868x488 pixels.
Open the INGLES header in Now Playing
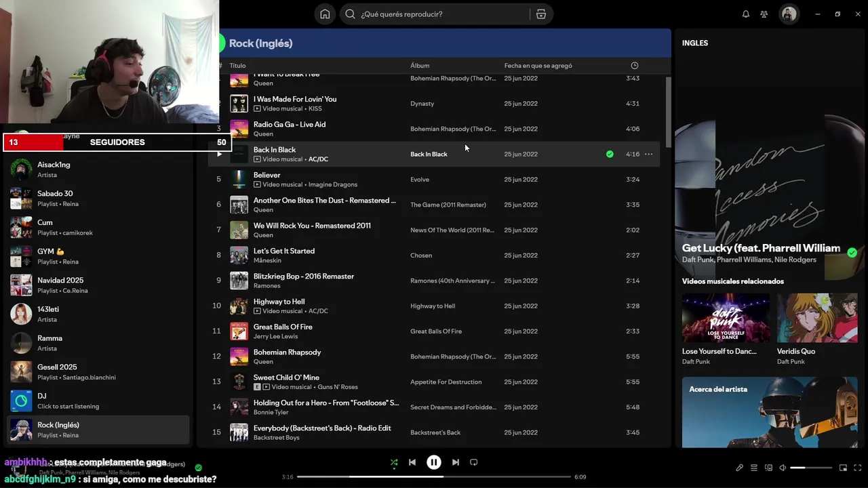click(695, 43)
